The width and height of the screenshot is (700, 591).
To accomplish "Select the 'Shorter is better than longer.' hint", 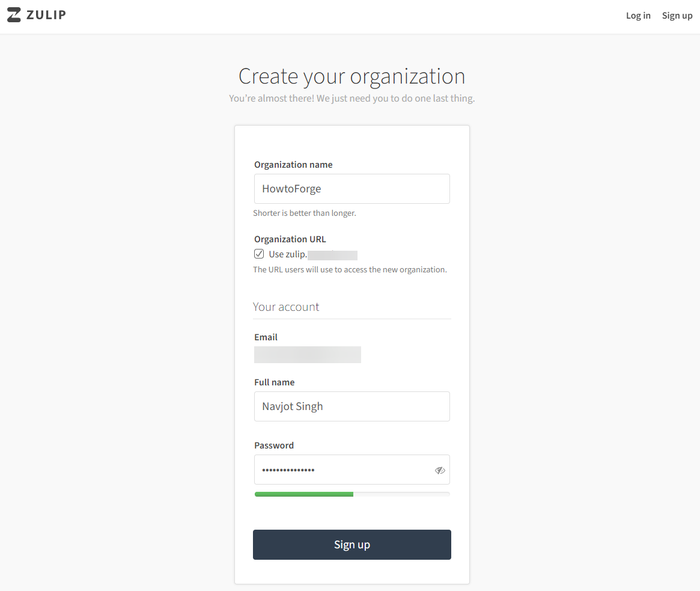I will [305, 213].
